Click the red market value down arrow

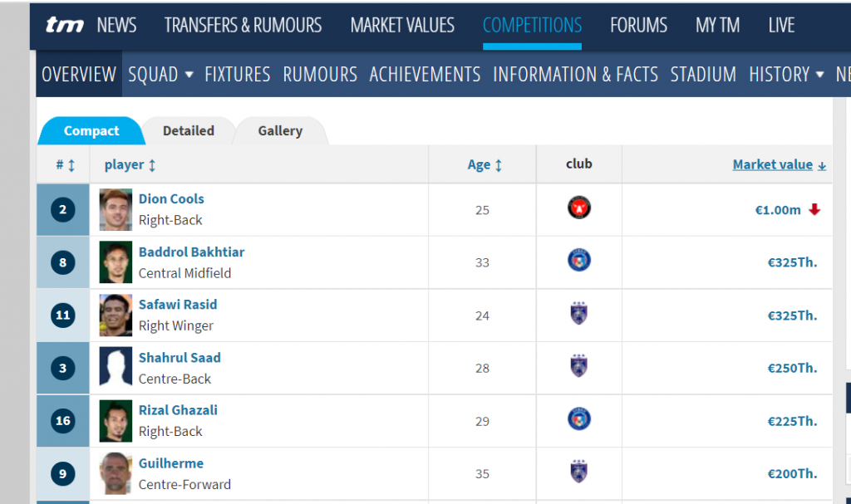[814, 210]
